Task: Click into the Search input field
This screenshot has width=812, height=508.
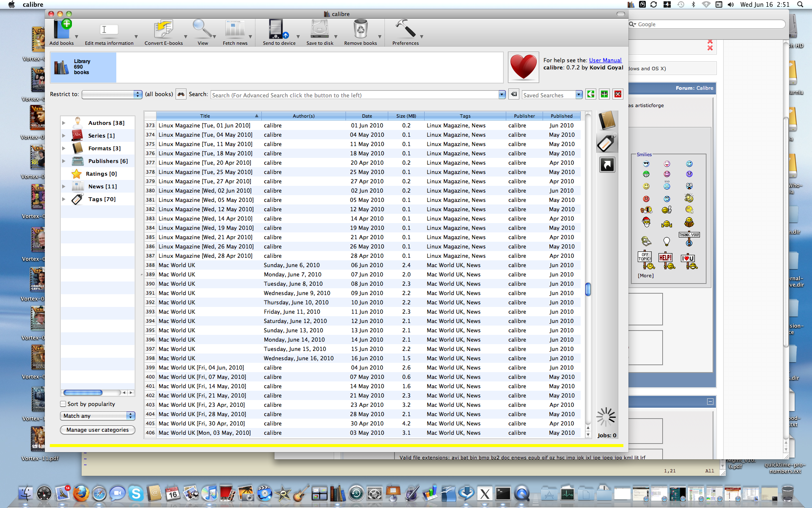Action: pos(354,95)
